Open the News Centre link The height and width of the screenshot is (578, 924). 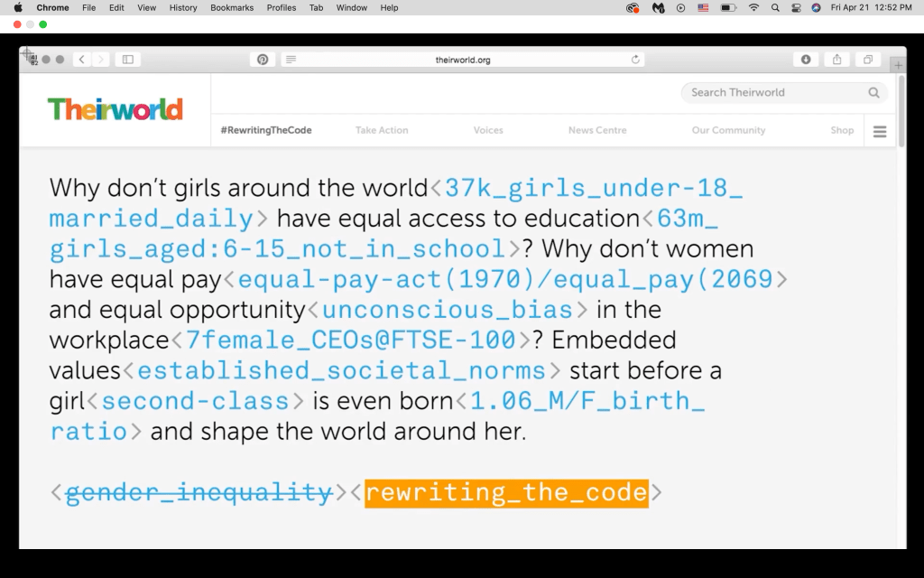596,130
